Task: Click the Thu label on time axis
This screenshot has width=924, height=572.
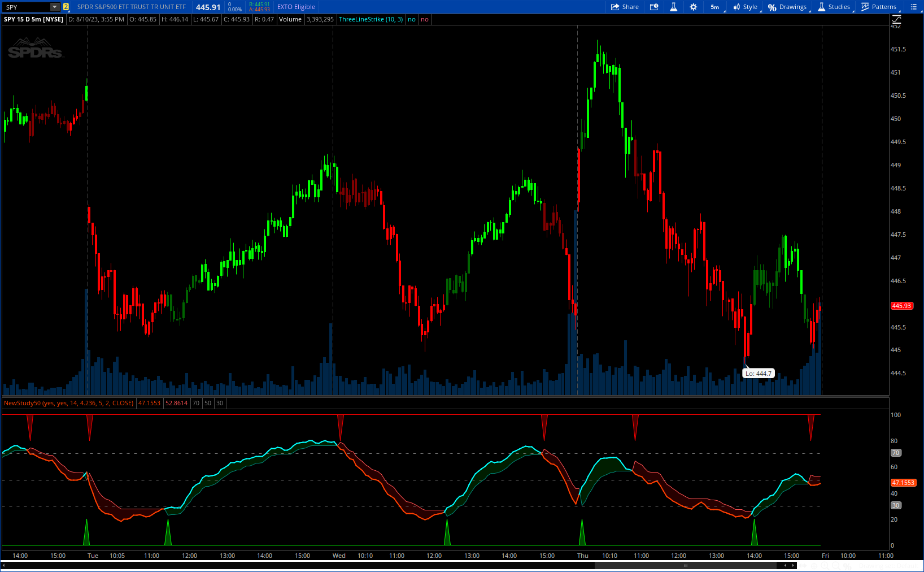Action: pyautogui.click(x=583, y=556)
